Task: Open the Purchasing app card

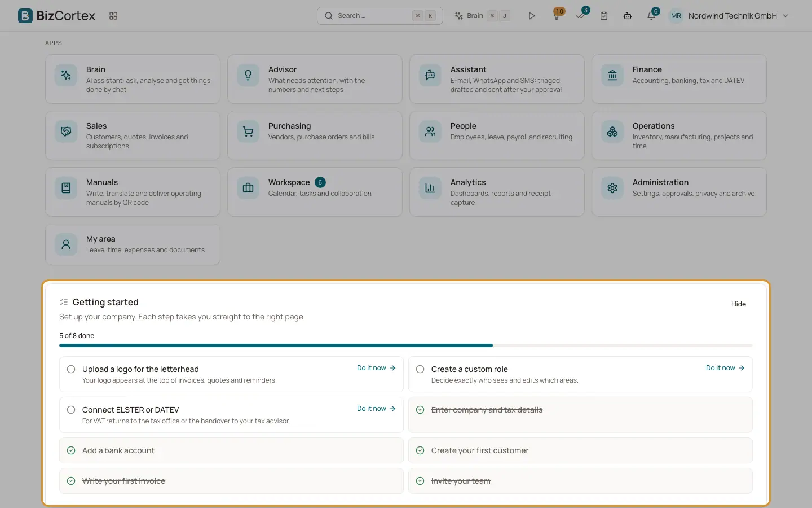Action: point(315,135)
